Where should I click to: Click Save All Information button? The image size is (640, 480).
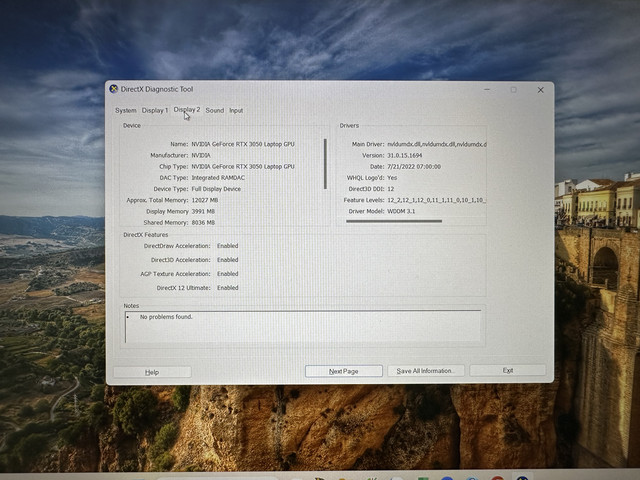coord(426,371)
